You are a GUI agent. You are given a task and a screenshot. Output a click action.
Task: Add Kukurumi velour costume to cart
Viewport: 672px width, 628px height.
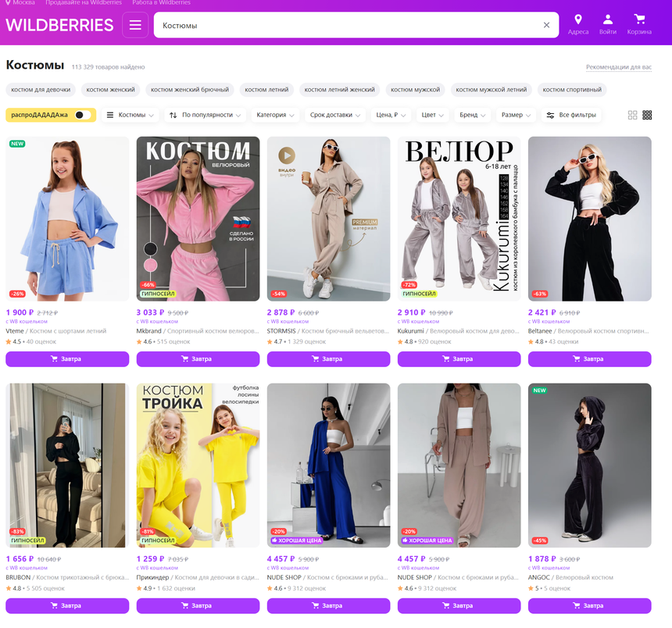(x=459, y=359)
